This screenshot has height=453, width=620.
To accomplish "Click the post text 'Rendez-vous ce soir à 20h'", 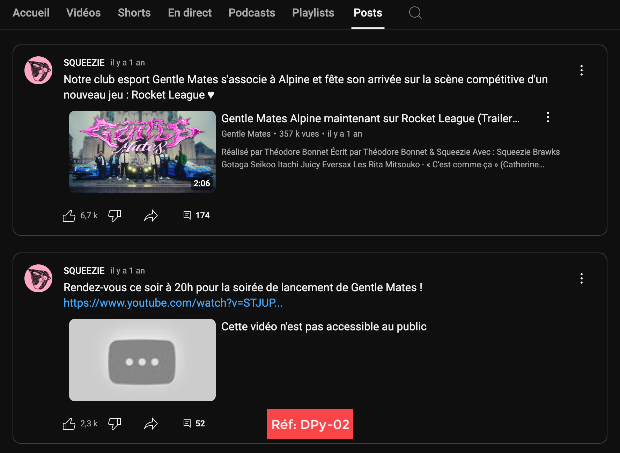I will pos(243,287).
